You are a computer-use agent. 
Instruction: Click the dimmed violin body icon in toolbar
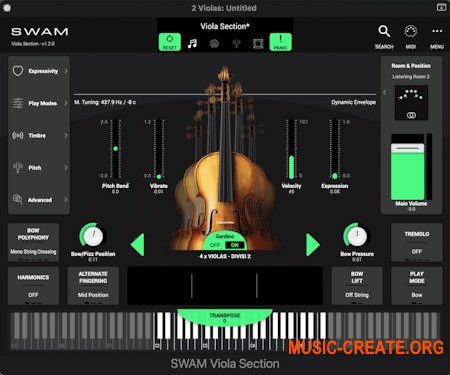(214, 44)
